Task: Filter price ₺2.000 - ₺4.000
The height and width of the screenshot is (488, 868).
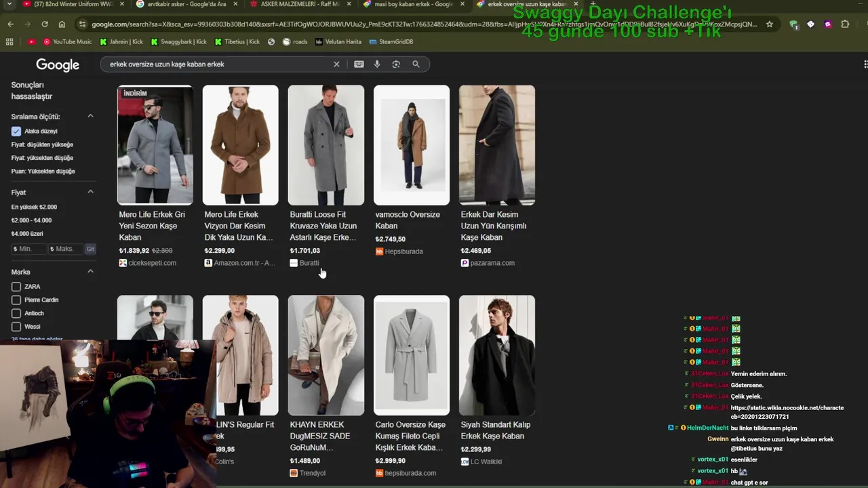Action: pos(31,220)
